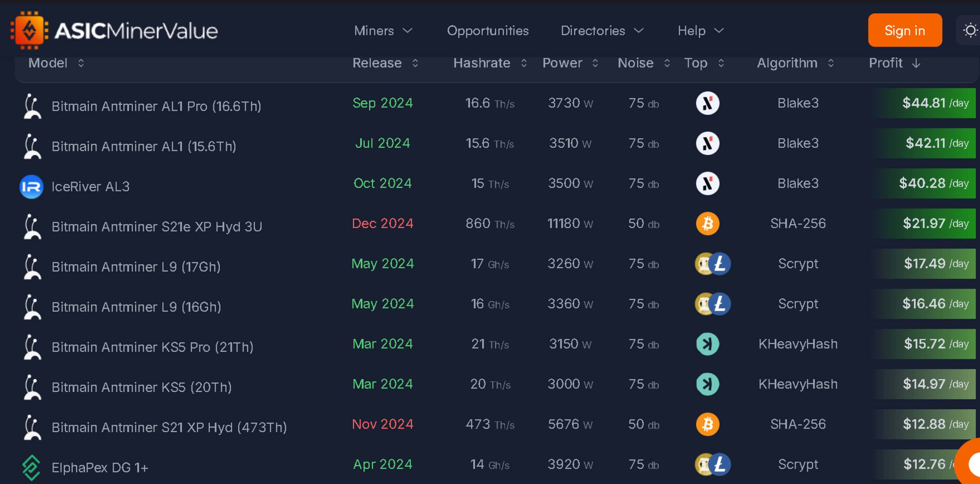Sort table by Top column
This screenshot has height=484, width=980.
pyautogui.click(x=704, y=63)
